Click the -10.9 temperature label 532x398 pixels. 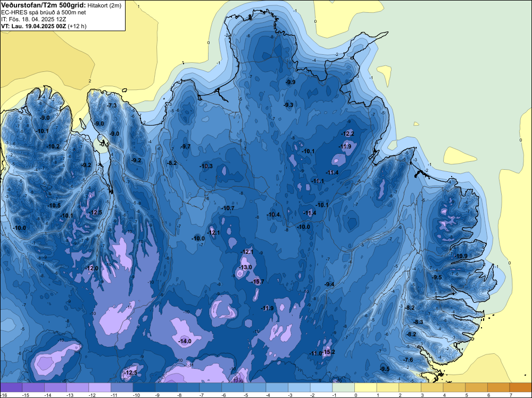tap(461, 256)
